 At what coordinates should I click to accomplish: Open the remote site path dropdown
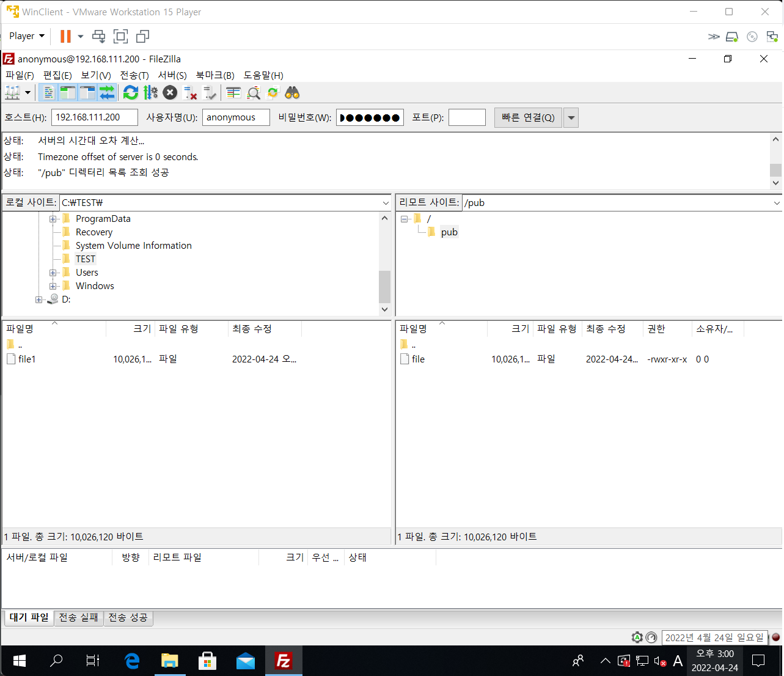click(777, 203)
